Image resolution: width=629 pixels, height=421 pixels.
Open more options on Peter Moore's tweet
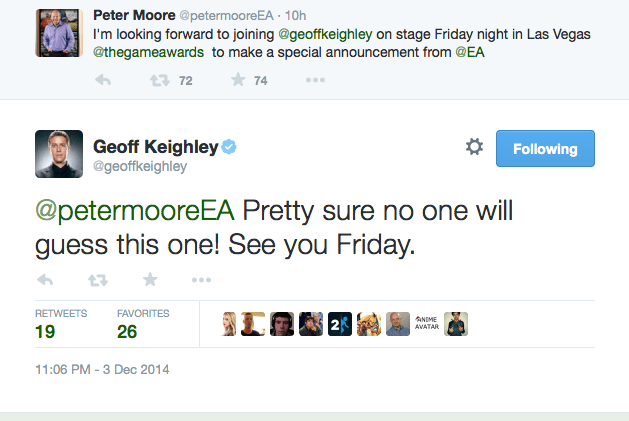pyautogui.click(x=315, y=80)
